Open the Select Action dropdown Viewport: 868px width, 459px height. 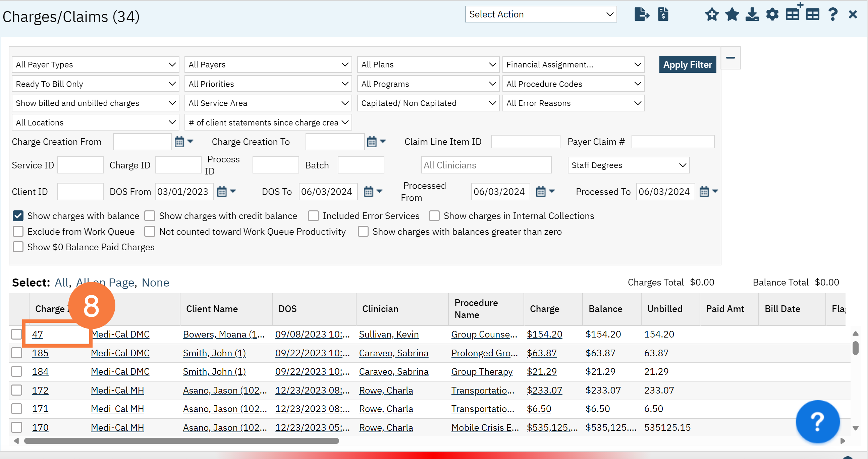(x=540, y=14)
